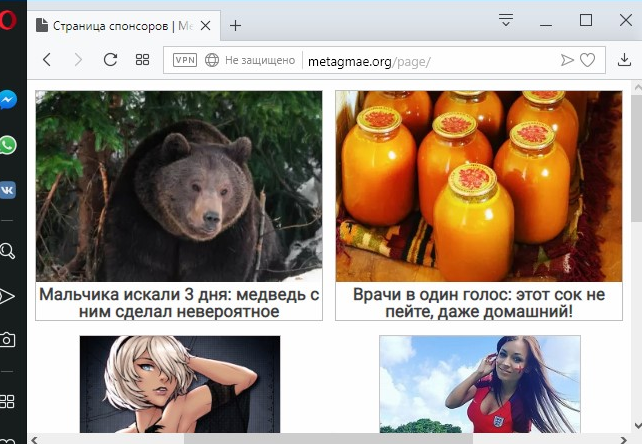Open the downloads panel
This screenshot has height=444, width=642.
pos(624,60)
